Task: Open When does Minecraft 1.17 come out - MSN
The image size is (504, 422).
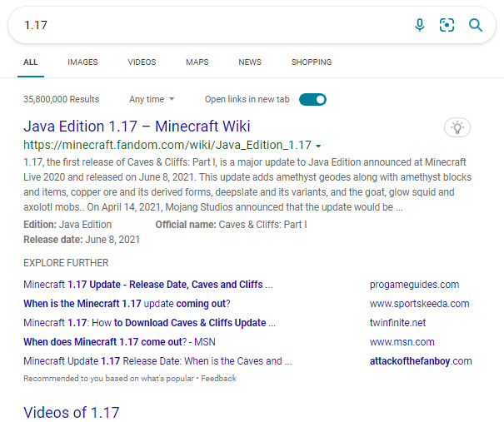Action: coord(119,342)
